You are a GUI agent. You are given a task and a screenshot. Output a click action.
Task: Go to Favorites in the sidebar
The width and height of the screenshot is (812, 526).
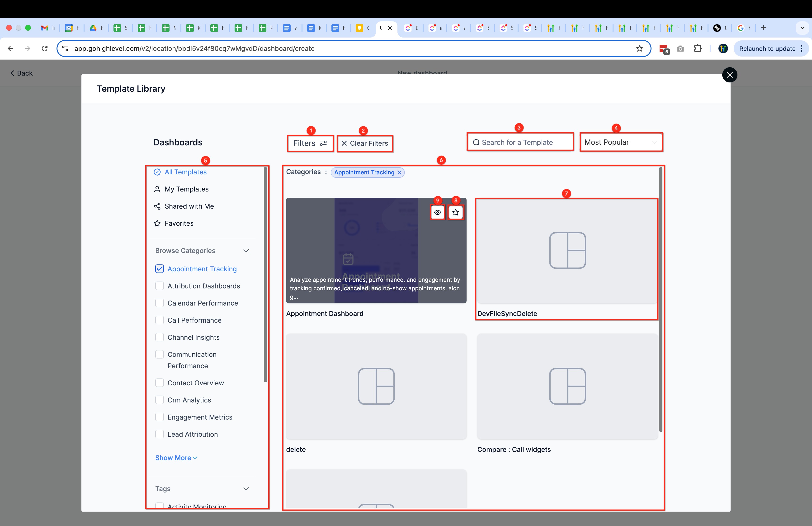(179, 223)
